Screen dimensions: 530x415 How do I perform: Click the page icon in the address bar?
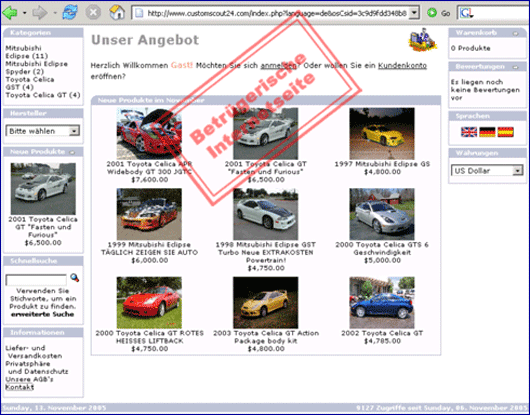(x=139, y=13)
